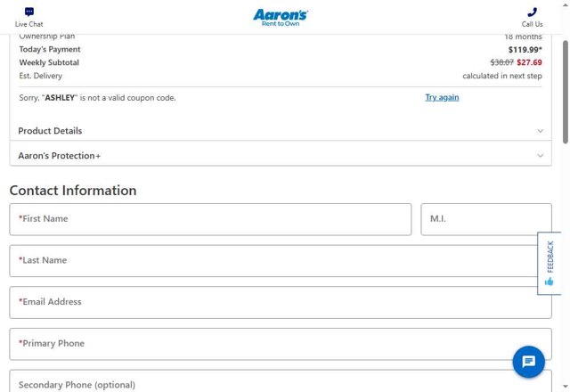This screenshot has height=392, width=570.
Task: Click the Aaron's Protection+ chevron arrow
Action: (x=541, y=156)
